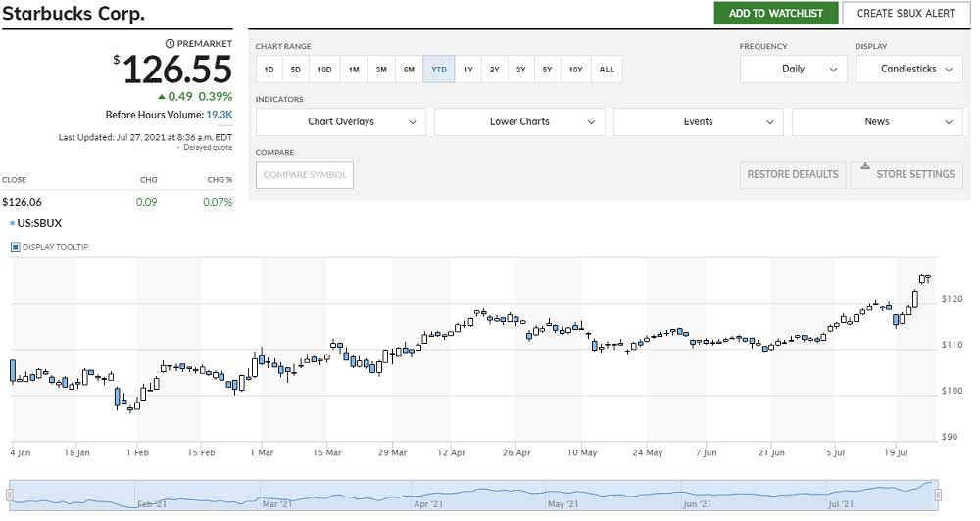Screen dimensions: 980x521
Task: Select the 5Y chart range
Action: coord(547,70)
